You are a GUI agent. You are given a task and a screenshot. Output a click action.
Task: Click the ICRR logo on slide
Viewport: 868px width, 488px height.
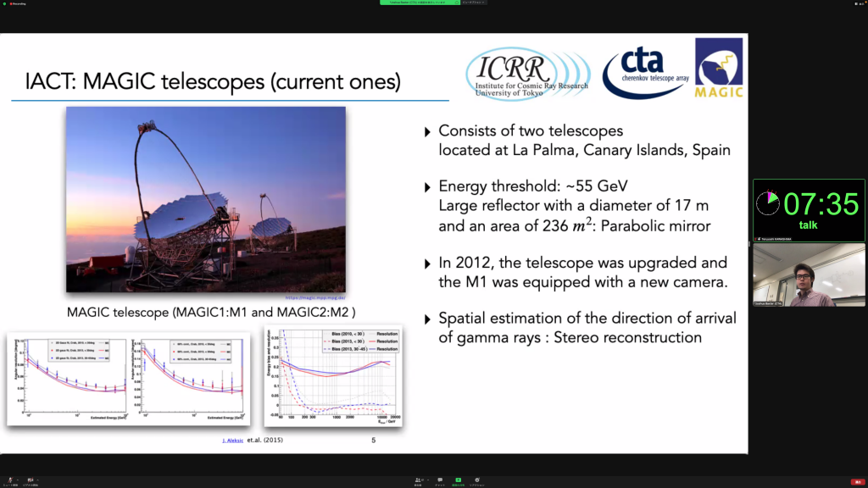point(528,74)
